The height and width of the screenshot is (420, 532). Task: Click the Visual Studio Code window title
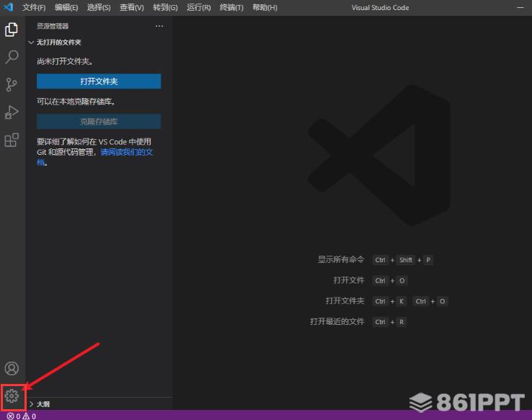[x=380, y=7]
